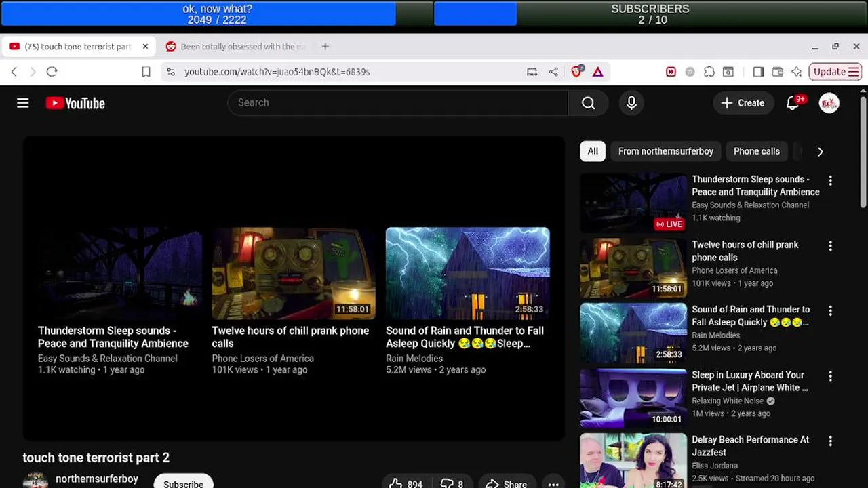Viewport: 868px width, 488px height.
Task: Open endscreen Twelve hours prank calls thumbnail
Action: tap(294, 273)
